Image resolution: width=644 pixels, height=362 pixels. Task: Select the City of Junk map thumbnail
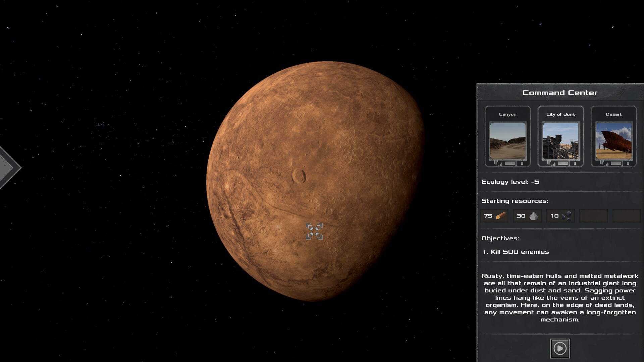[x=560, y=141]
